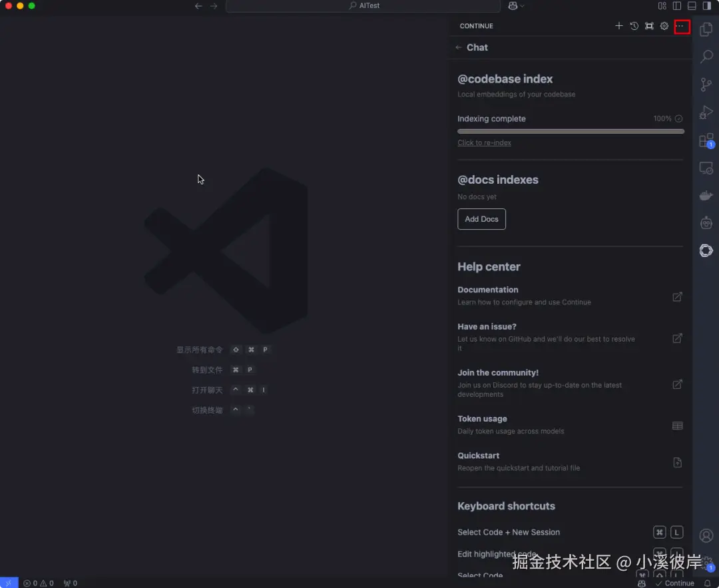Open Continue in fullscreen mode
Viewport: 719px width, 588px height.
[648, 26]
